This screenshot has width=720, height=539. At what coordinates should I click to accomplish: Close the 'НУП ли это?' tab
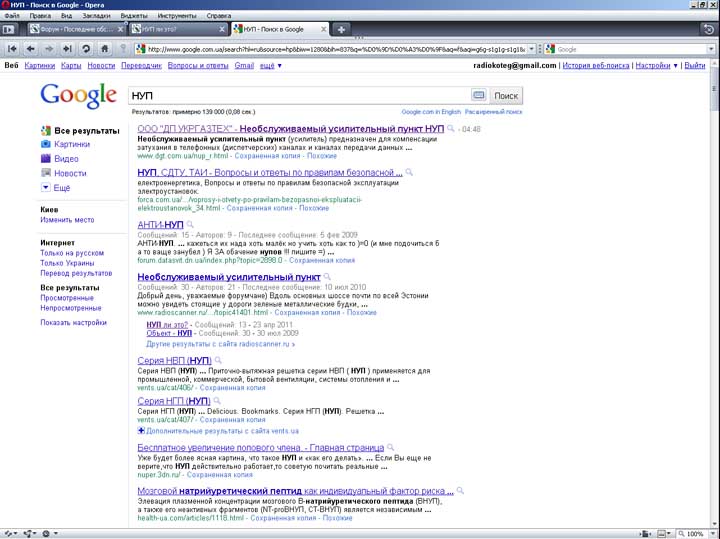222,29
